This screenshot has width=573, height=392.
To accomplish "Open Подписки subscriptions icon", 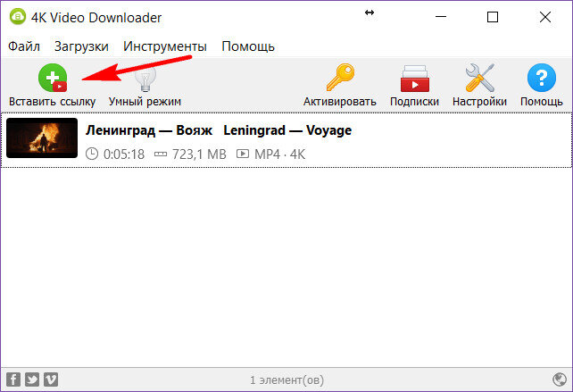I will point(415,79).
